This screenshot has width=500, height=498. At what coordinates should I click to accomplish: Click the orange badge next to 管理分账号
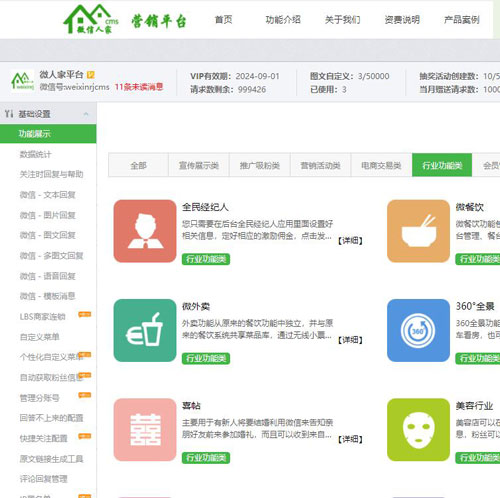[85, 395]
